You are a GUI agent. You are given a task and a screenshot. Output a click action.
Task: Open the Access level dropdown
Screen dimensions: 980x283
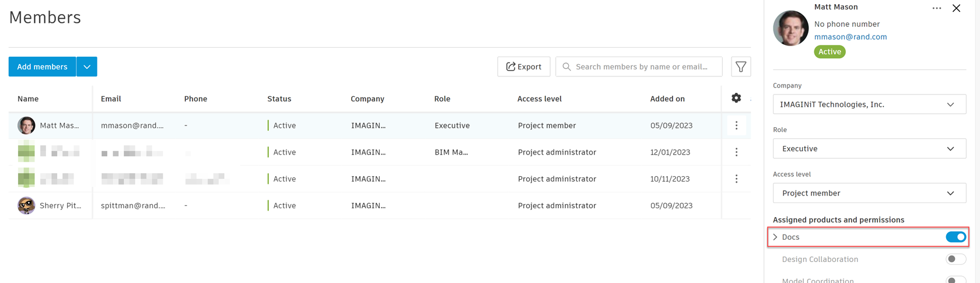869,193
